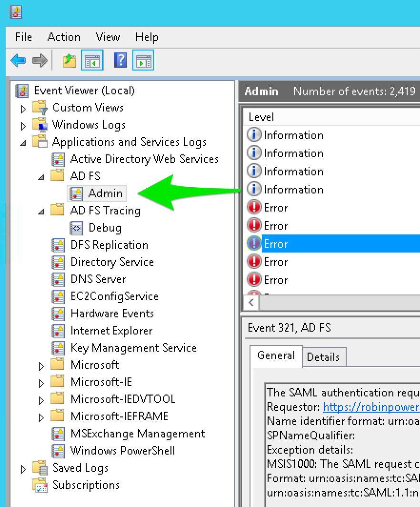Screen dimensions: 420x507
Task: Click the event list scroll left arrow
Action: (x=251, y=303)
